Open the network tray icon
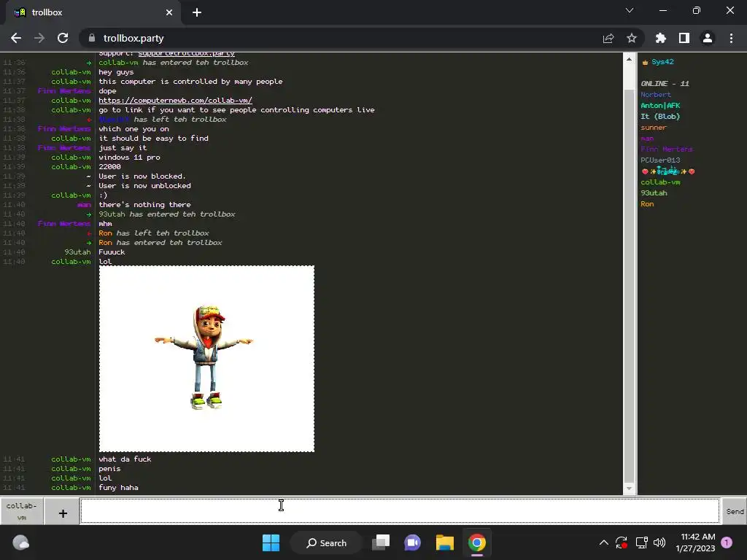The height and width of the screenshot is (560, 747). tap(641, 542)
